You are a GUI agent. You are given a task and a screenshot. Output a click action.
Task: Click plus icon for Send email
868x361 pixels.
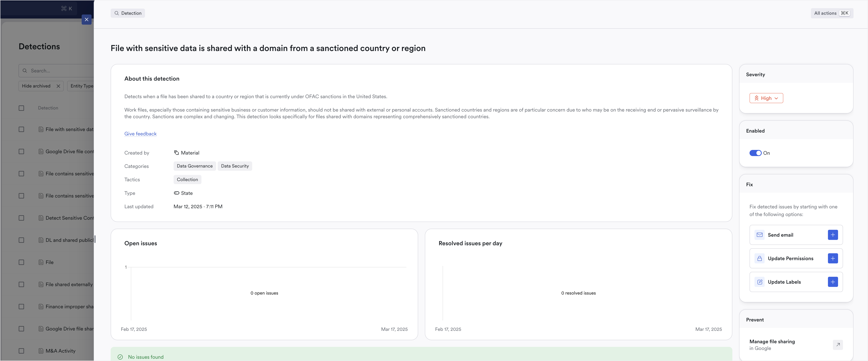click(833, 235)
